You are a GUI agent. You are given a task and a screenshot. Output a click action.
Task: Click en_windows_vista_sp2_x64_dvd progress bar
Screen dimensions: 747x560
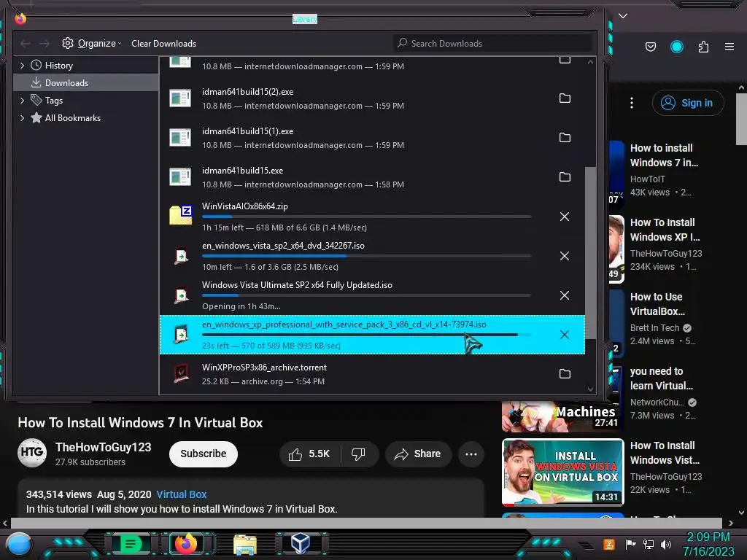(x=366, y=256)
